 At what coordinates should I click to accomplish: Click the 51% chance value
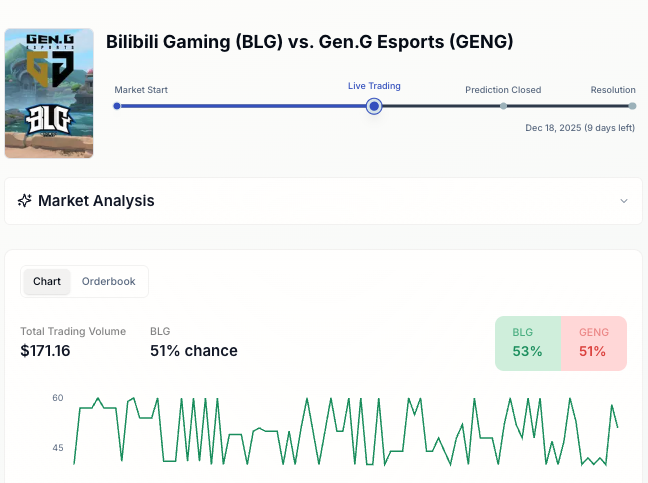point(194,351)
